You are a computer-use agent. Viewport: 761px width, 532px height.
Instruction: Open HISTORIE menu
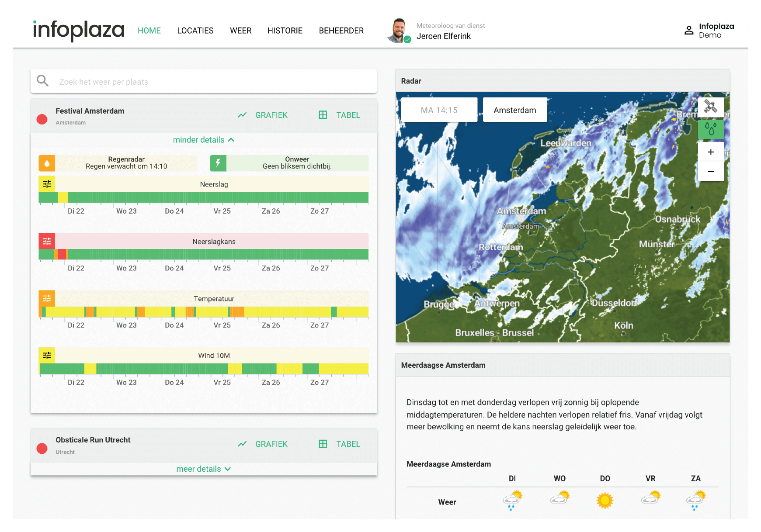pyautogui.click(x=285, y=31)
